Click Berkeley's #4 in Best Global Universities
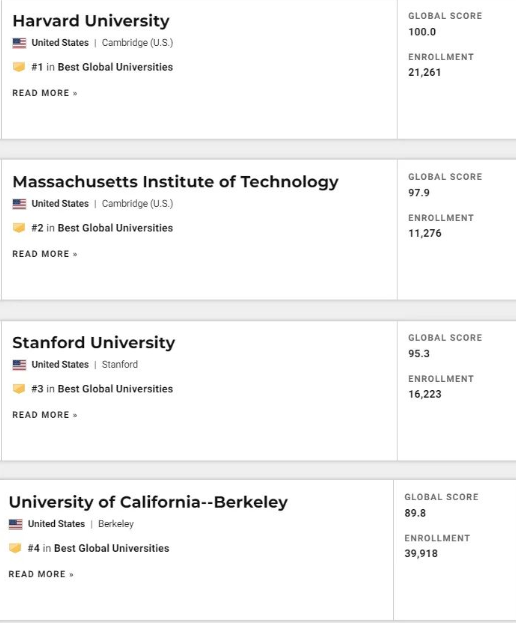This screenshot has width=516, height=623. point(99,548)
